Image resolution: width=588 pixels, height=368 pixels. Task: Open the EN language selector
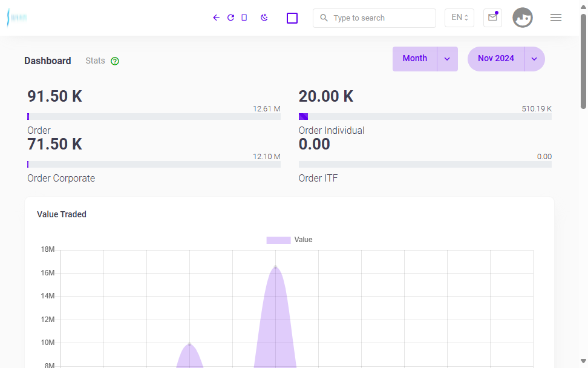tap(459, 18)
